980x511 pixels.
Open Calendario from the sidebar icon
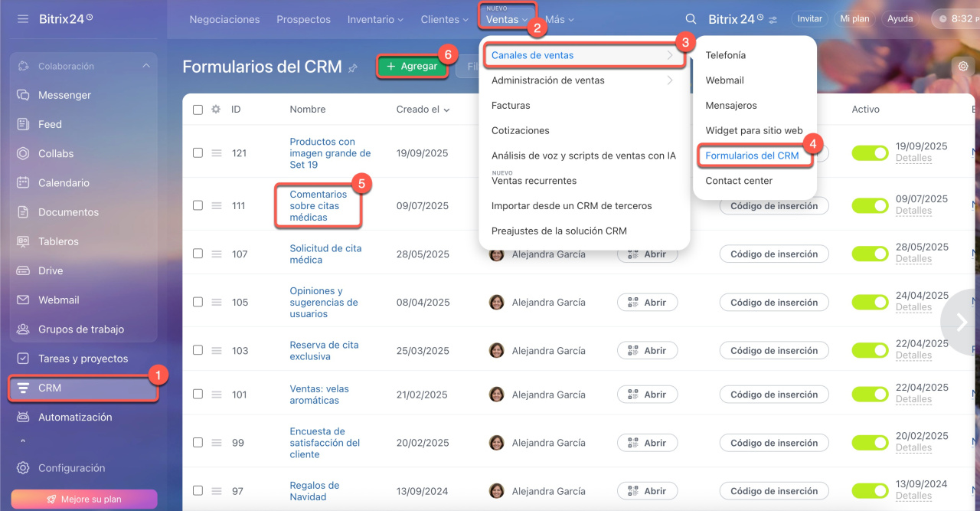point(23,183)
